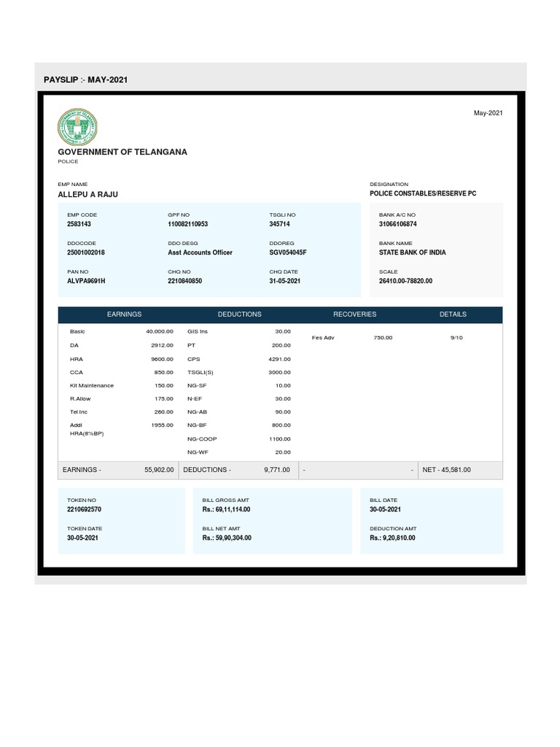Click the Government of Telangana emblem logo
Viewport: 560px width, 747px height.
click(77, 127)
